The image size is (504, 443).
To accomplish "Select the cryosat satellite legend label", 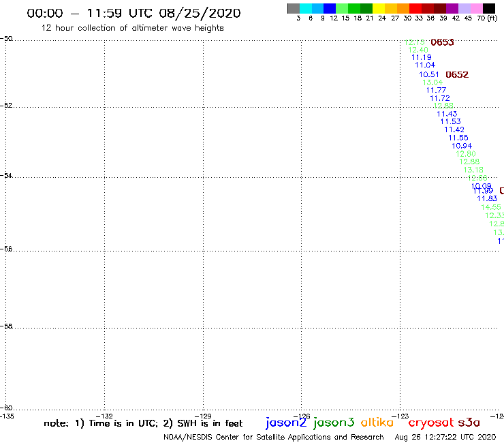I will coord(431,423).
